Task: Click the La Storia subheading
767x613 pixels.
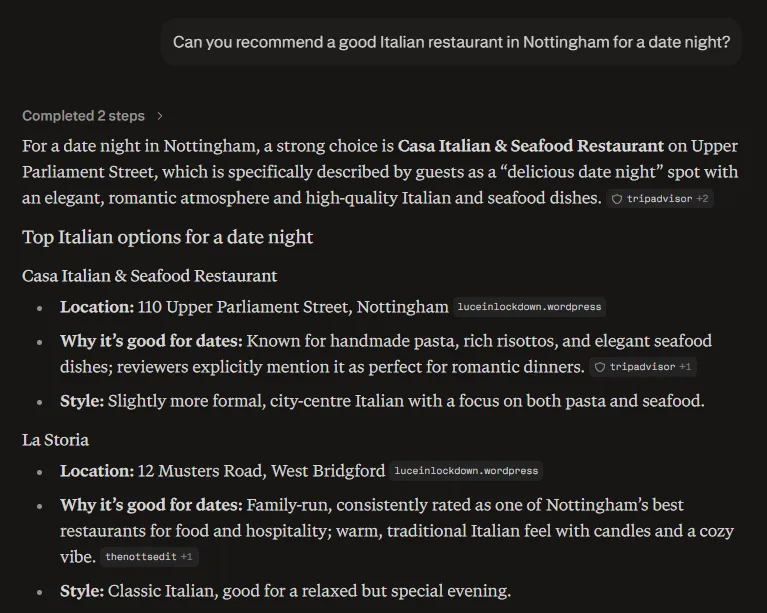Action: (x=55, y=440)
